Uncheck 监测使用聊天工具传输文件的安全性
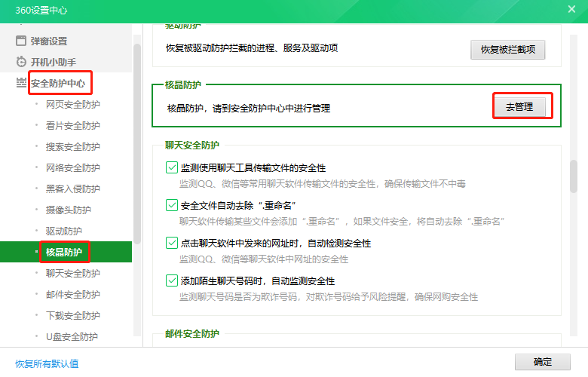 point(171,167)
